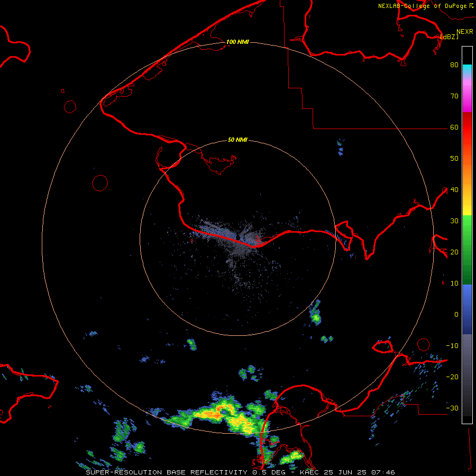Click the 60 value on the dBZ scale
The image size is (476, 476).
(454, 127)
